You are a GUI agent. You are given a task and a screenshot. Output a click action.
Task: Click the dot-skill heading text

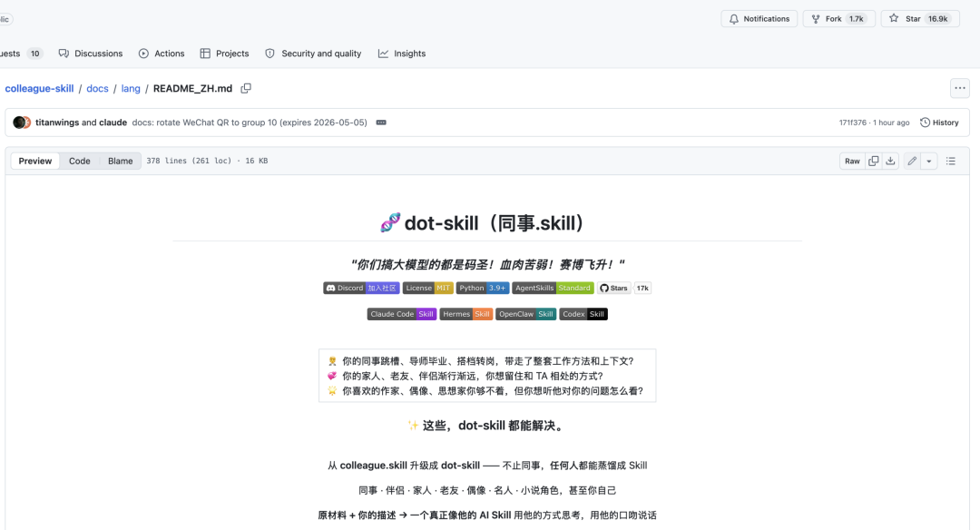pyautogui.click(x=483, y=223)
